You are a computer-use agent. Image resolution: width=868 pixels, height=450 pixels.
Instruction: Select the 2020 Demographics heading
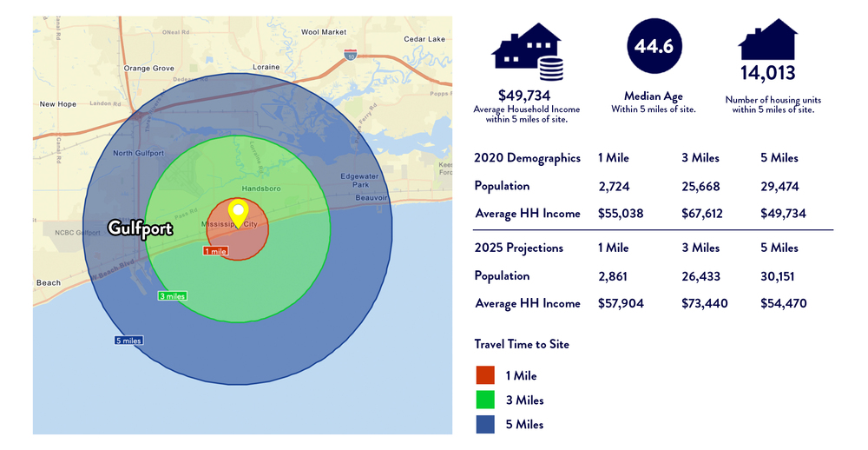527,158
